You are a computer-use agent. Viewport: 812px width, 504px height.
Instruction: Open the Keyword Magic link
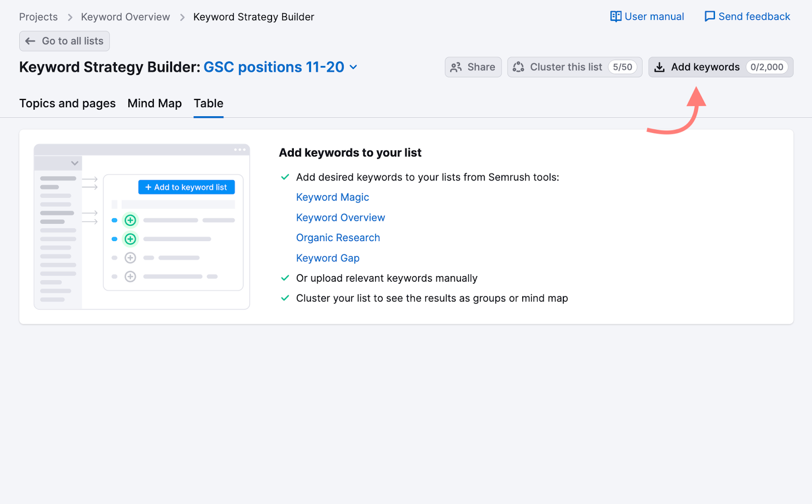pos(332,197)
